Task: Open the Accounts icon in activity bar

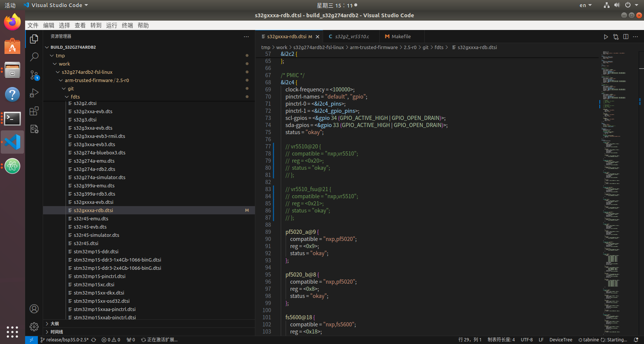Action: pyautogui.click(x=34, y=309)
